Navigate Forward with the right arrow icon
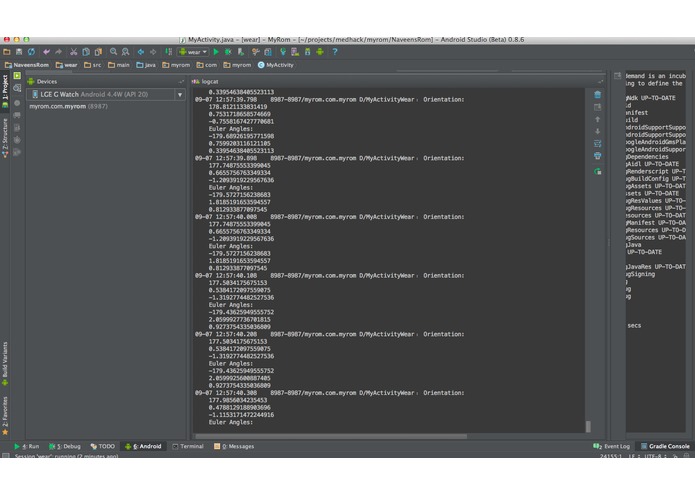This screenshot has width=695, height=494. 153,52
